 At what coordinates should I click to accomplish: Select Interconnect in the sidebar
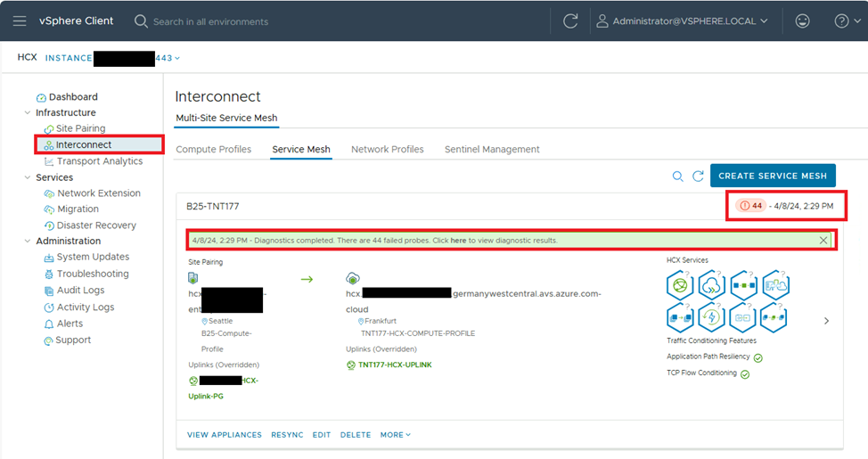100,144
